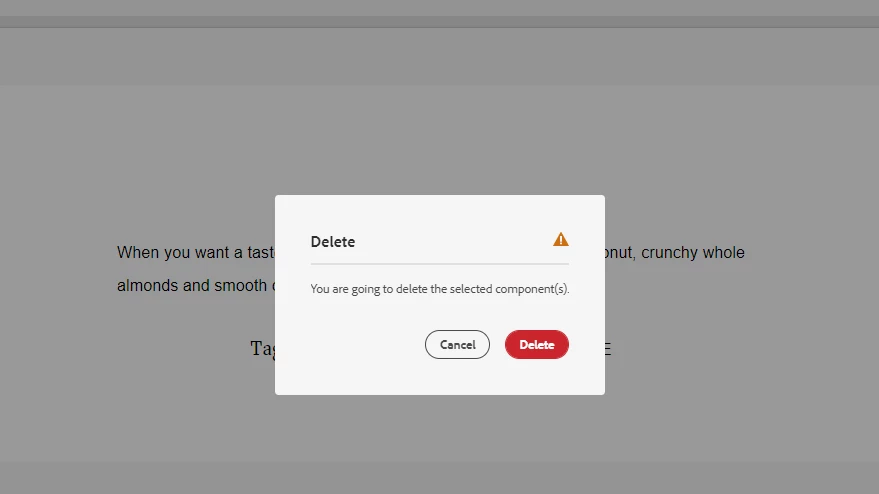This screenshot has width=879, height=494.
Task: Click the 'almonds and smooth' paragraph line
Action: point(192,285)
